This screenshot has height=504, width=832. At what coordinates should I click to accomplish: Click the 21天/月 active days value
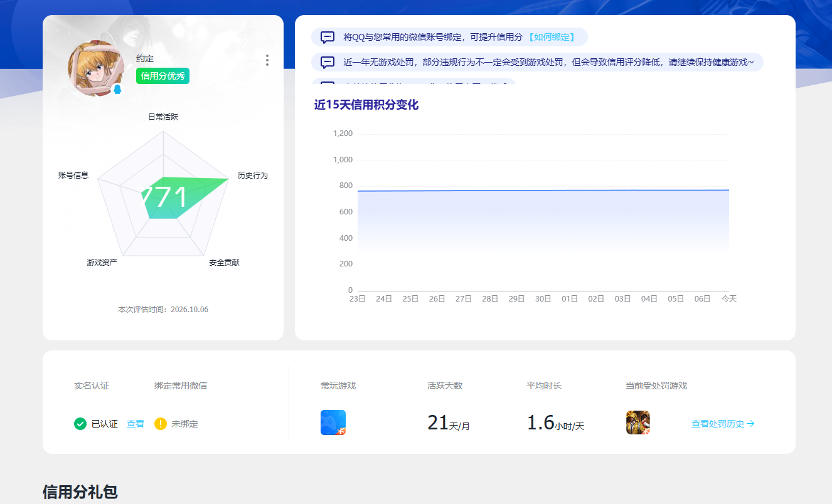449,423
